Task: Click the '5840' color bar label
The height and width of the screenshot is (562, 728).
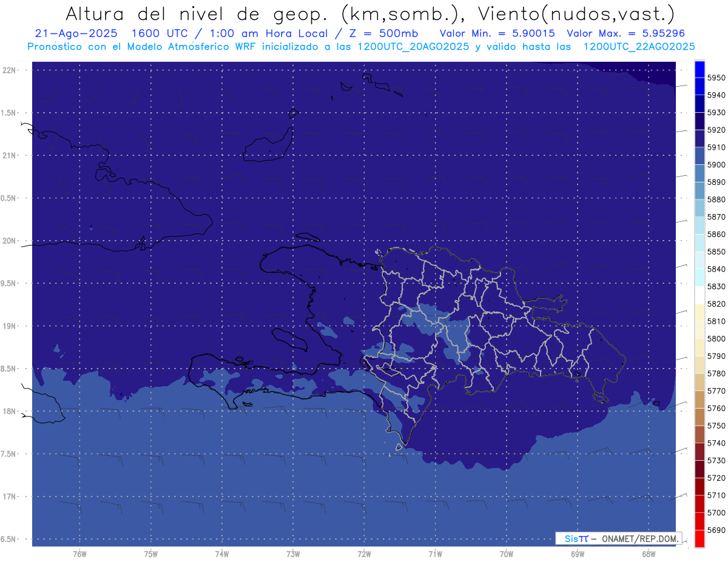Action: [716, 269]
